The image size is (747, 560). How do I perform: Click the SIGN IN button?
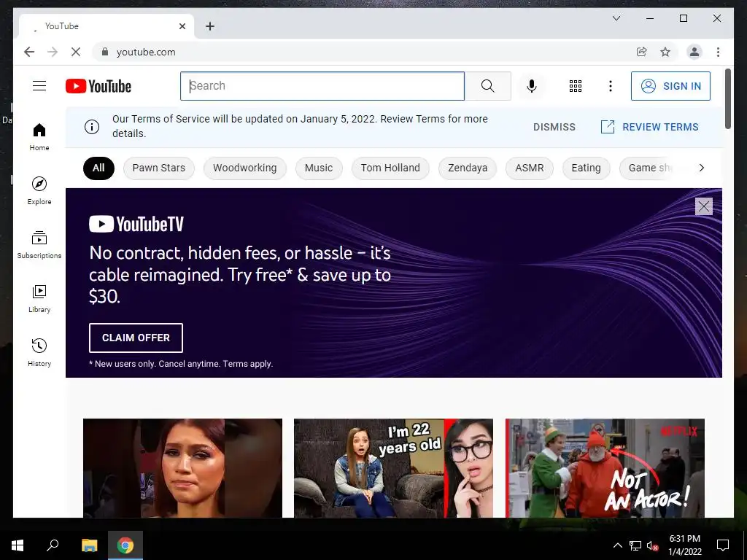(670, 86)
